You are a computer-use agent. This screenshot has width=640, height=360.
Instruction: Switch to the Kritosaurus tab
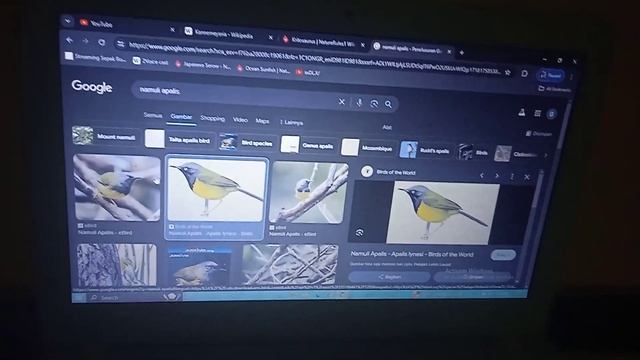click(322, 42)
